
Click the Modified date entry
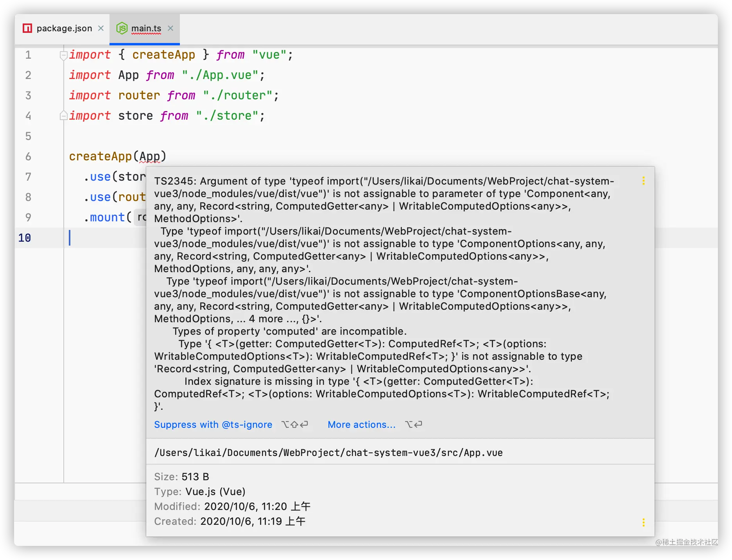[x=232, y=506]
